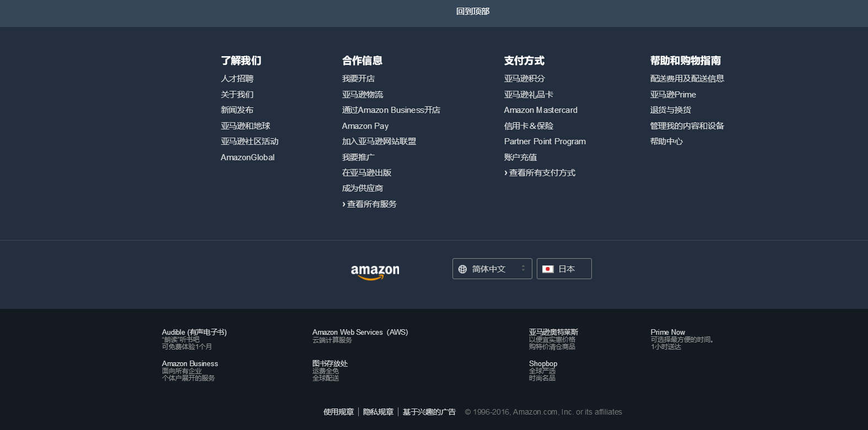The image size is (868, 430).
Task: Click 1小时送达 description text
Action: pyautogui.click(x=666, y=347)
